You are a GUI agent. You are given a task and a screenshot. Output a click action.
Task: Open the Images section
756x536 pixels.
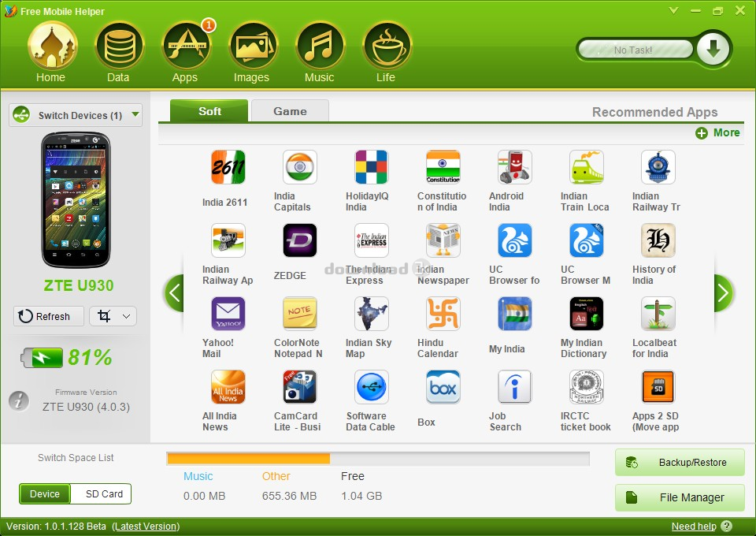[x=253, y=47]
